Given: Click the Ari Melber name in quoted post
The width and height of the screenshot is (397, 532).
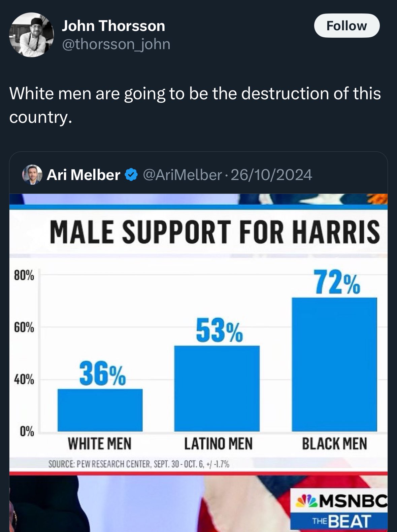Looking at the screenshot, I should (x=84, y=175).
